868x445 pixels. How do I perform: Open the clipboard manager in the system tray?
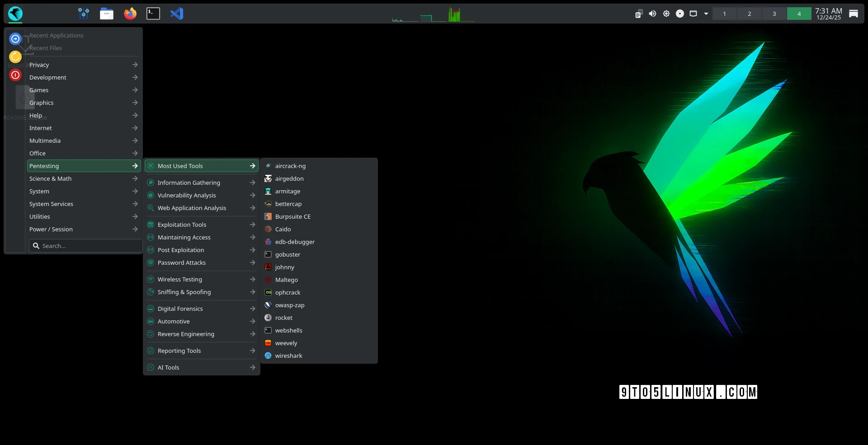(639, 14)
